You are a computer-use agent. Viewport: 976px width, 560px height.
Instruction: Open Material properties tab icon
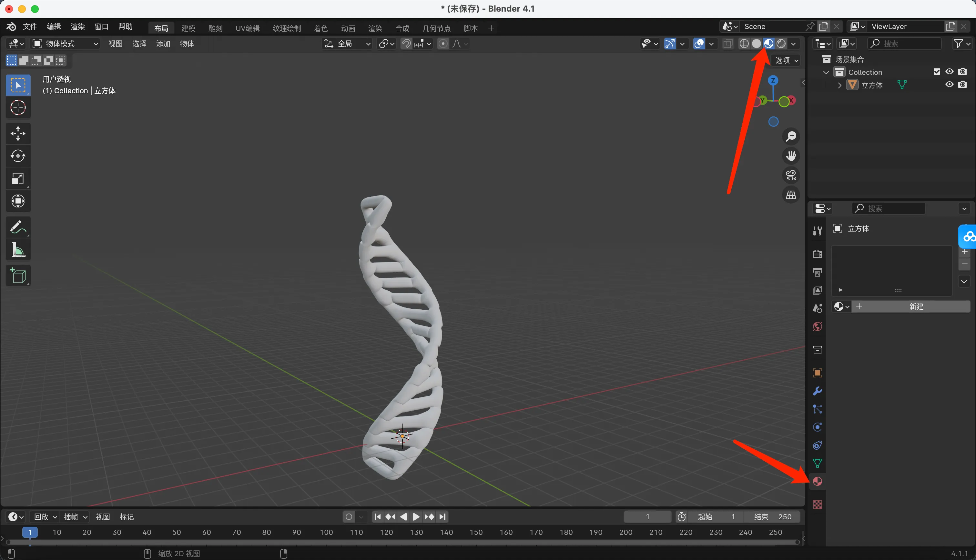[817, 481]
